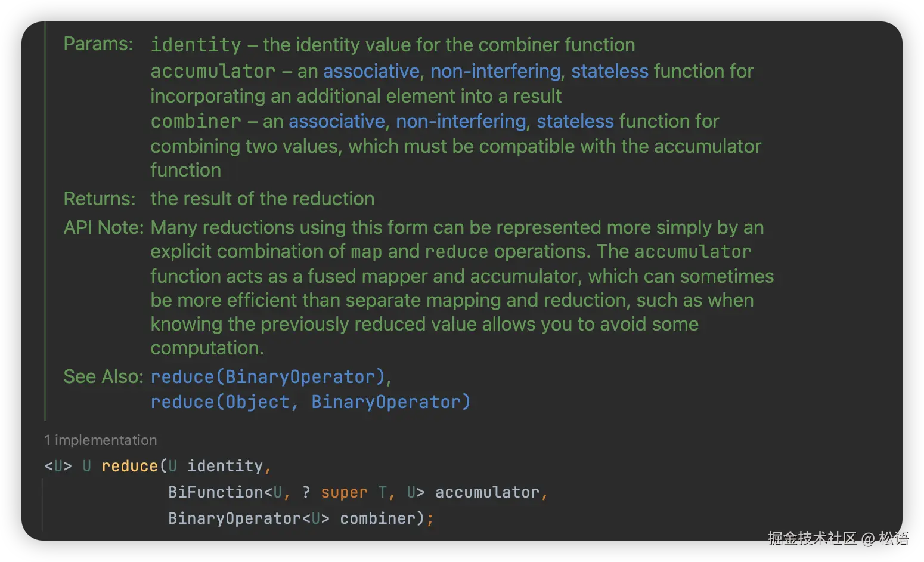Click the inline map code word in the API Note
The width and height of the screenshot is (924, 562).
pos(366,252)
